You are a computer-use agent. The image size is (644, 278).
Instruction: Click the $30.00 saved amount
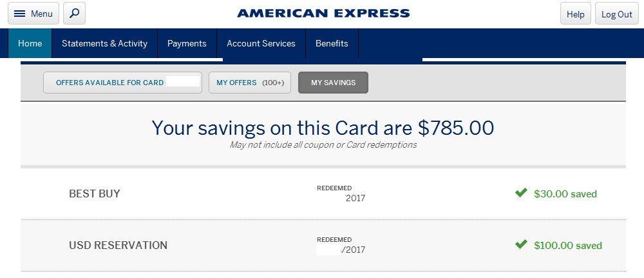565,194
